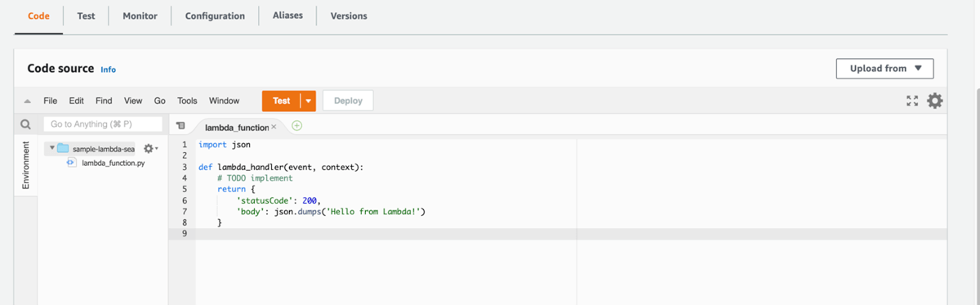Image resolution: width=980 pixels, height=305 pixels.
Task: Add a new tab with plus icon
Action: (296, 126)
